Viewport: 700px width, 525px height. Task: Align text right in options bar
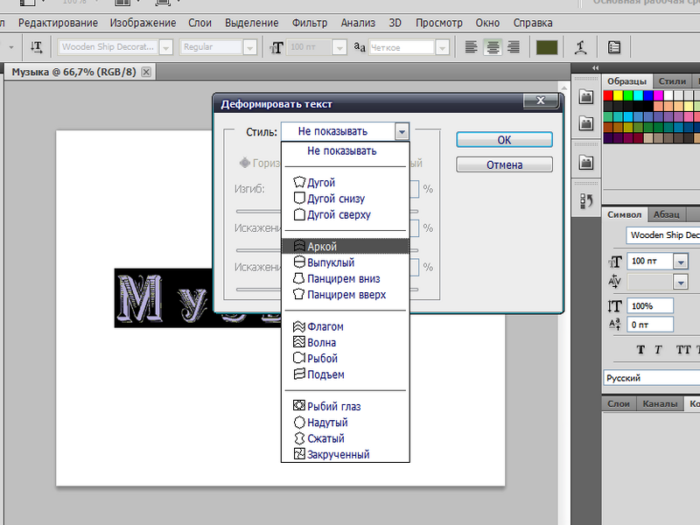(x=513, y=47)
